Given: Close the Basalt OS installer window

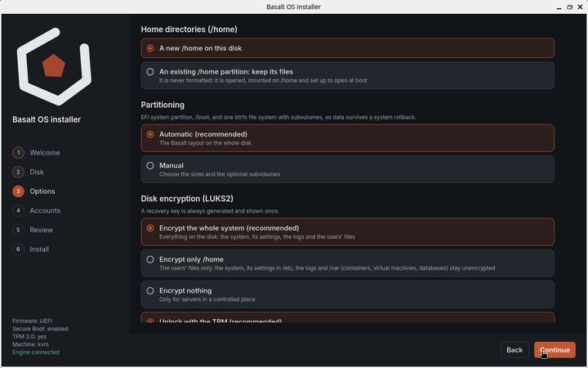Looking at the screenshot, I should [580, 7].
